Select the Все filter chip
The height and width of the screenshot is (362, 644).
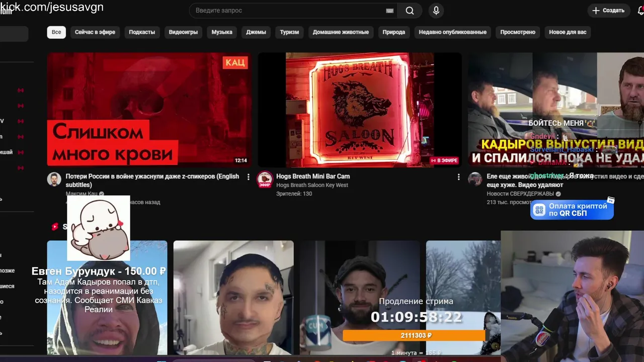(x=56, y=32)
